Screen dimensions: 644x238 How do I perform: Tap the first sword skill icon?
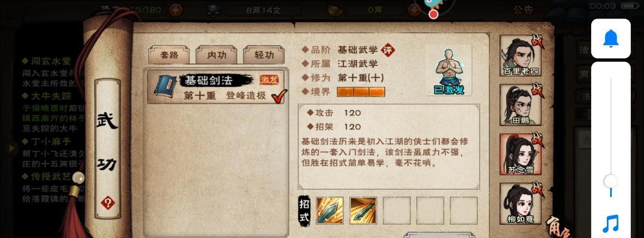(330, 211)
